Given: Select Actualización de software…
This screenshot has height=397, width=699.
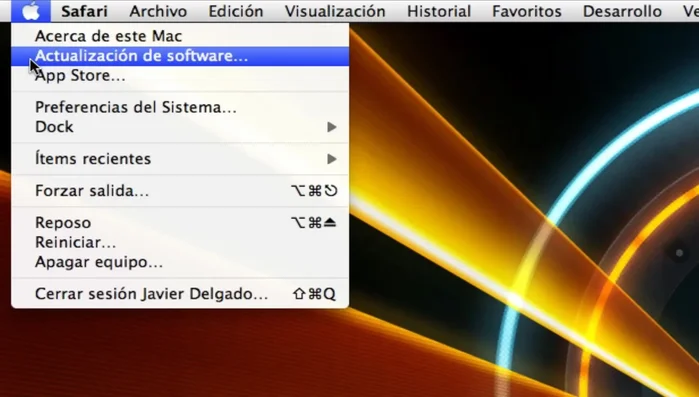Looking at the screenshot, I should (180, 56).
